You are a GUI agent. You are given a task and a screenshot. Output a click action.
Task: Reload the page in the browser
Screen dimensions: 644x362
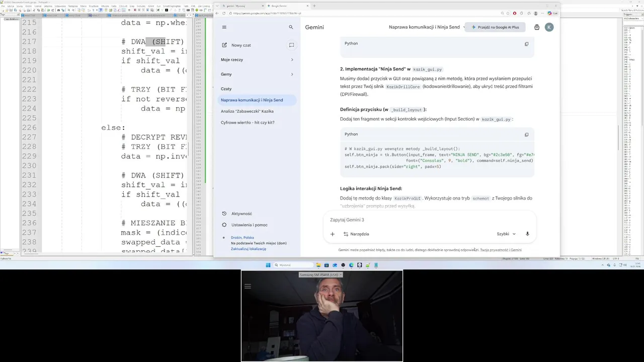pos(224,13)
